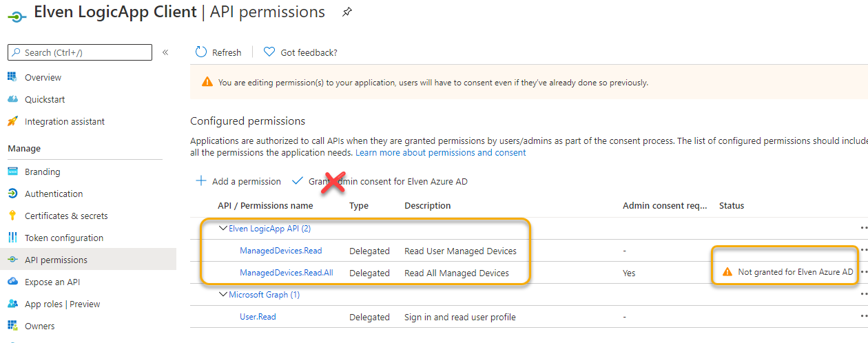This screenshot has height=343, width=868.
Task: Click the Quickstart cloud icon
Action: (x=12, y=99)
